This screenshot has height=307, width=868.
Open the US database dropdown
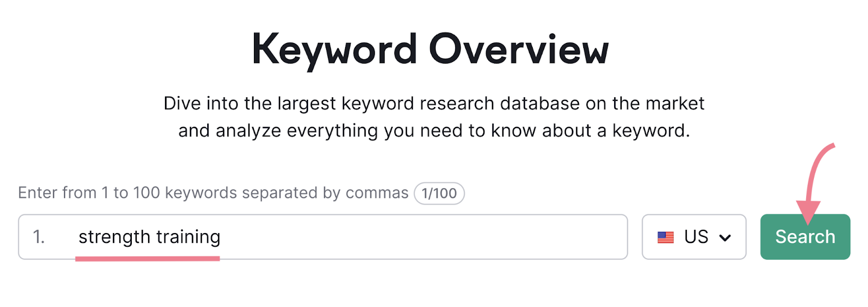(694, 237)
